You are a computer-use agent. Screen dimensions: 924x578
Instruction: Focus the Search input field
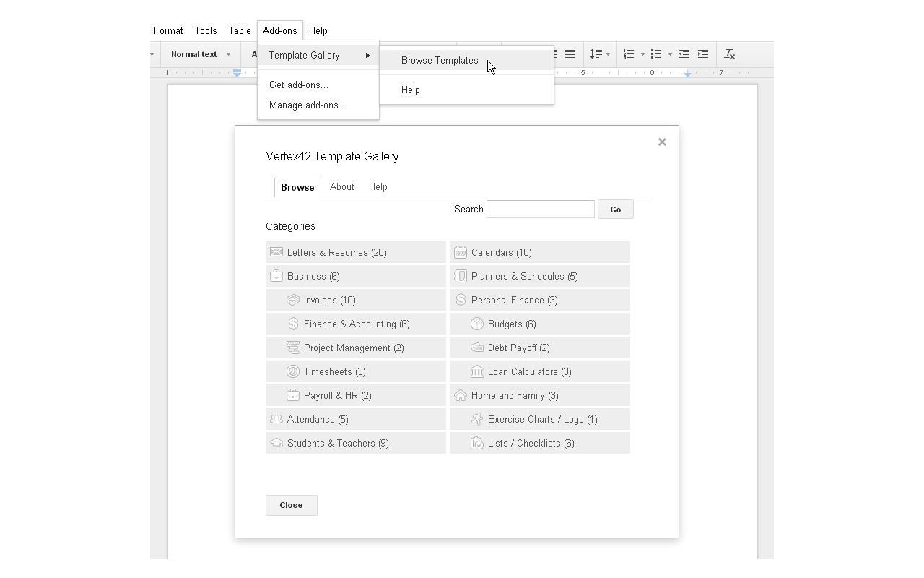[541, 210]
